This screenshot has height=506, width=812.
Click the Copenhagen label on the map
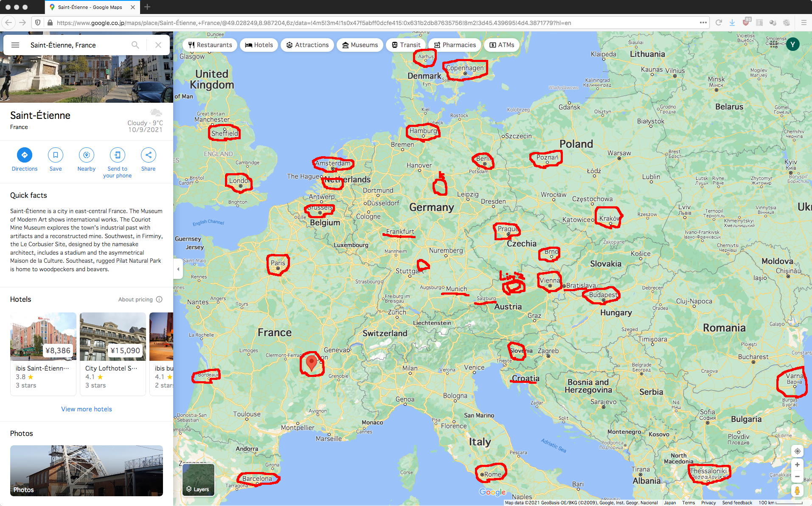click(465, 68)
